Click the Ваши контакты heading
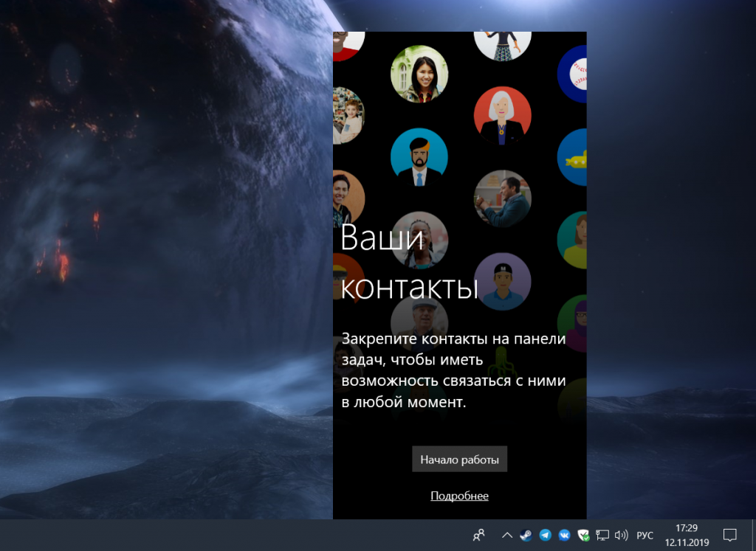Screen dimensions: 756x551 point(409,263)
